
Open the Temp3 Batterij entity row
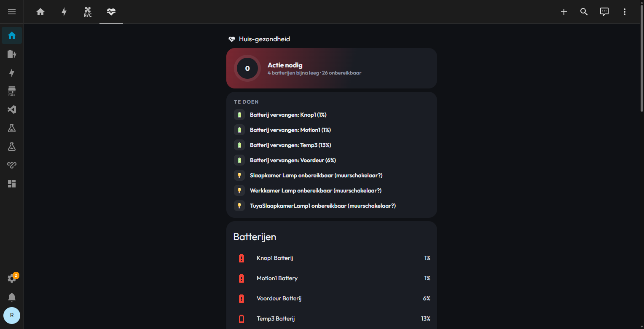(x=332, y=318)
